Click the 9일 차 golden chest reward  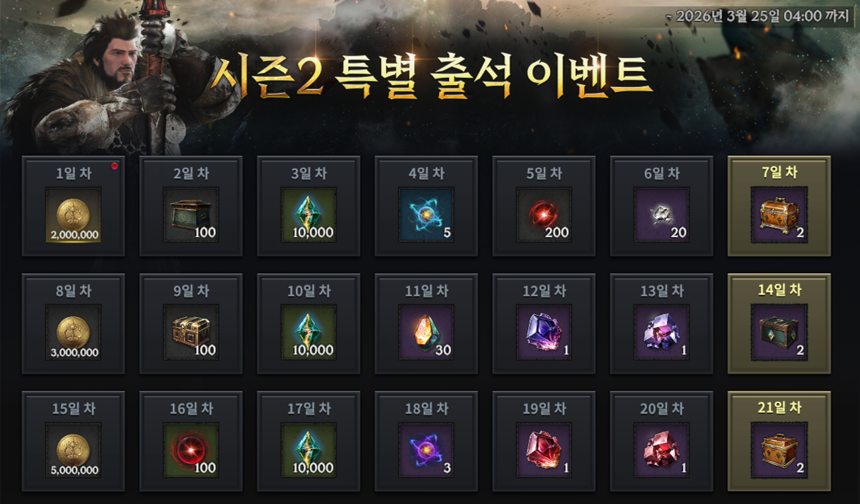click(191, 333)
